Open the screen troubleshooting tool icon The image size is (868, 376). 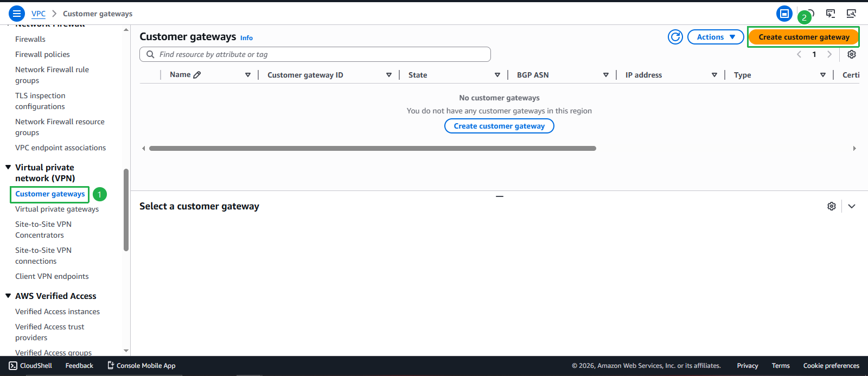tap(851, 14)
